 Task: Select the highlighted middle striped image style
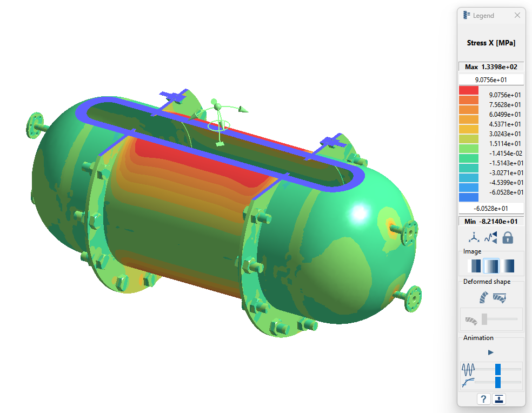(491, 266)
